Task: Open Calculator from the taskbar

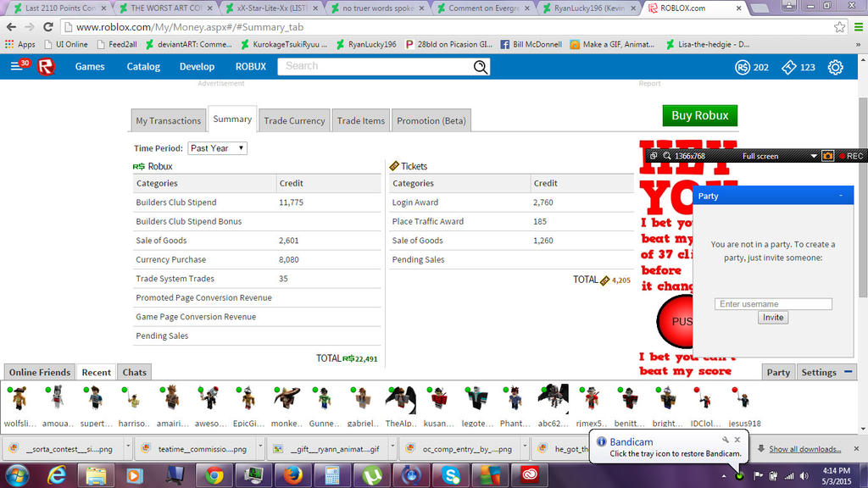Action: 332,475
